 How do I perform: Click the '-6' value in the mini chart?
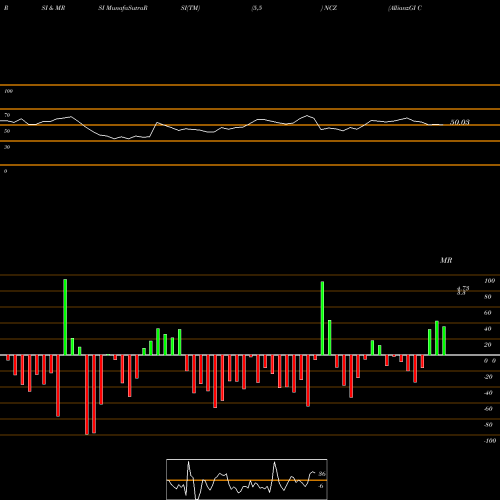point(321,486)
